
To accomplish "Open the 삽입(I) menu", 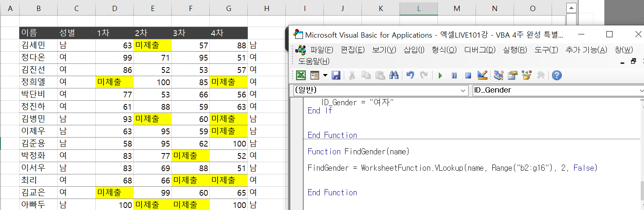I will click(414, 50).
